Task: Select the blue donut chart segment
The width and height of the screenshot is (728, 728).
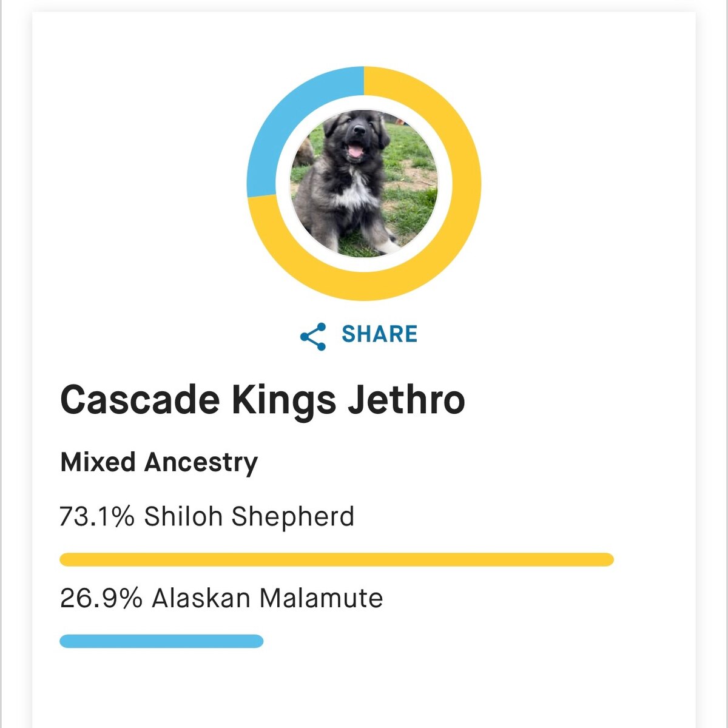Action: pyautogui.click(x=285, y=121)
